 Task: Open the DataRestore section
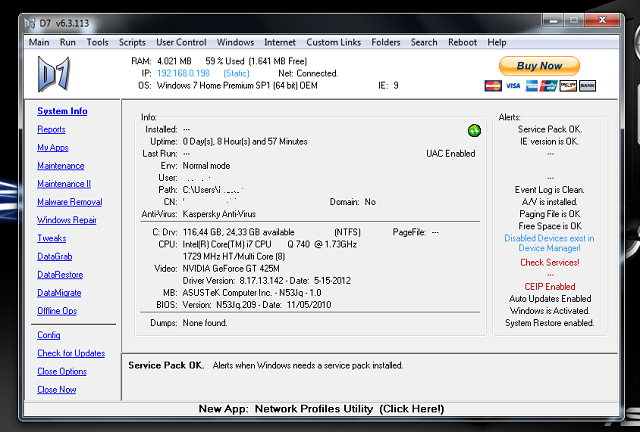coord(60,274)
